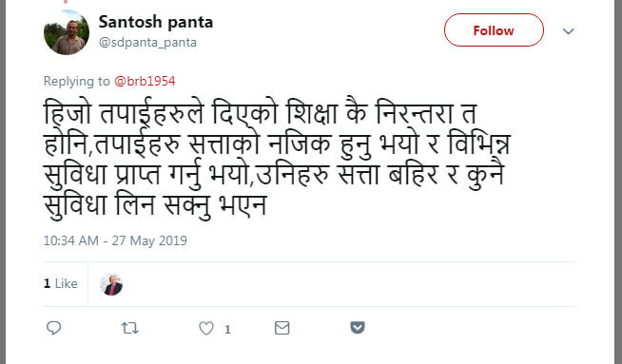Click the reply speech bubble icon
Screen dimensions: 622x364
53,328
